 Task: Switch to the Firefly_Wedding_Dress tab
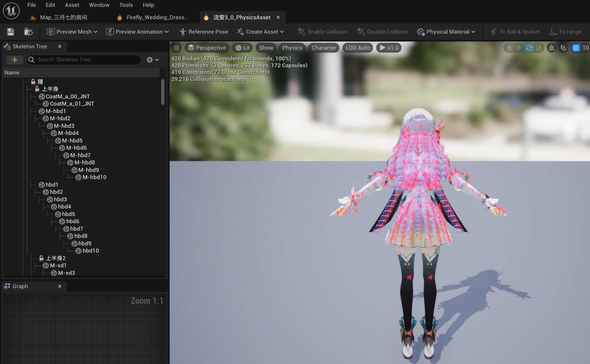(x=153, y=17)
